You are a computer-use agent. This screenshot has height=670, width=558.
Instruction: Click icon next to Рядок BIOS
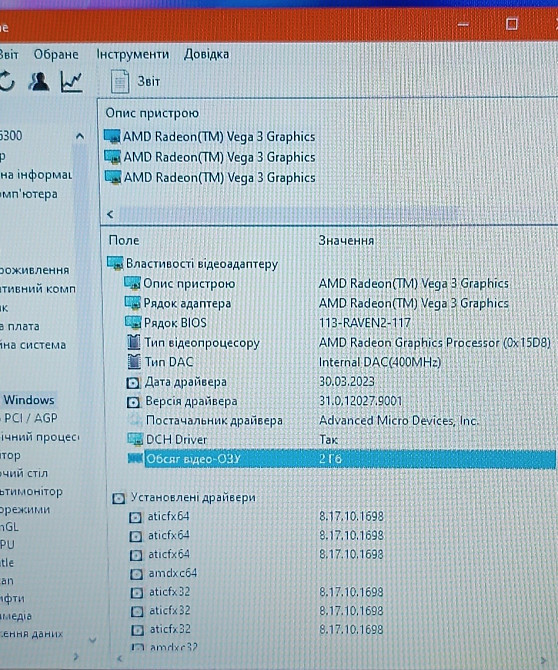coord(133,323)
